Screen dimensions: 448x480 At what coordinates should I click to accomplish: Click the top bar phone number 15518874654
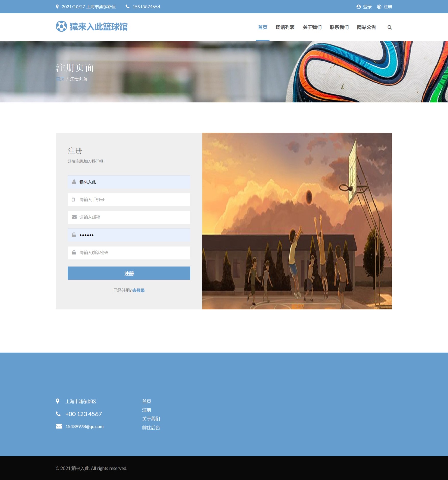click(x=146, y=7)
